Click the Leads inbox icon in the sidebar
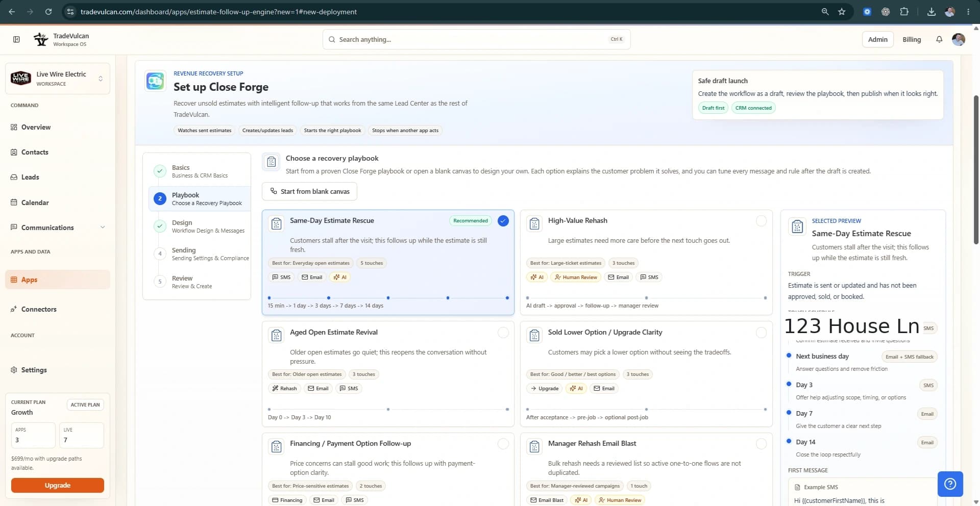 [x=14, y=177]
